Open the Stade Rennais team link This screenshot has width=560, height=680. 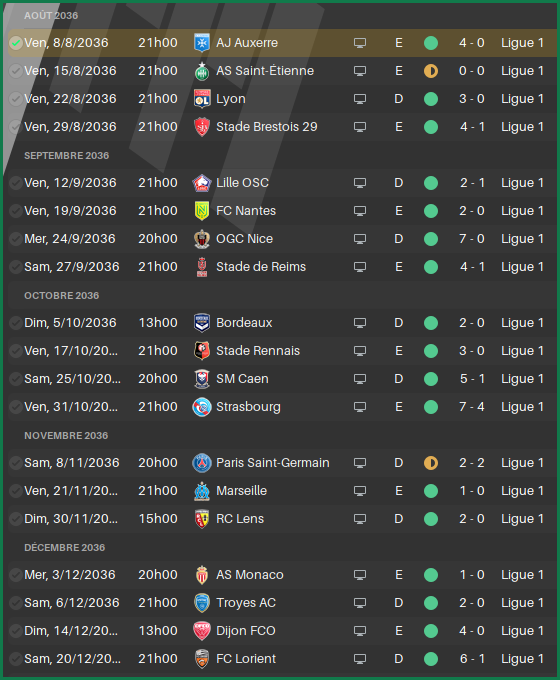tap(258, 351)
